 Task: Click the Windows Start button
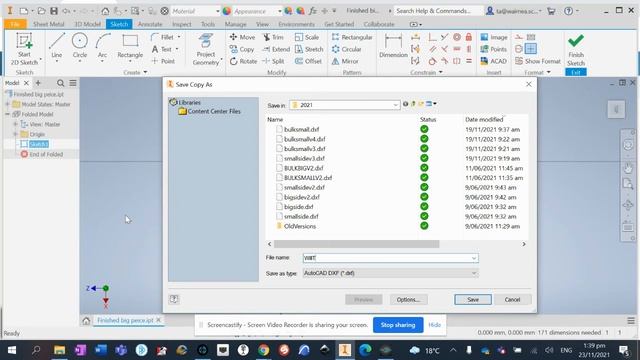click(x=12, y=350)
